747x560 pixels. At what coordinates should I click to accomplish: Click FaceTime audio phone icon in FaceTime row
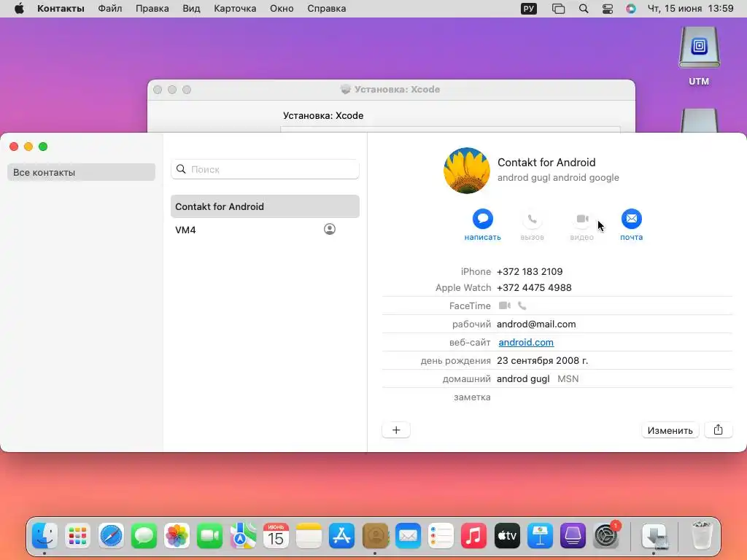click(522, 306)
